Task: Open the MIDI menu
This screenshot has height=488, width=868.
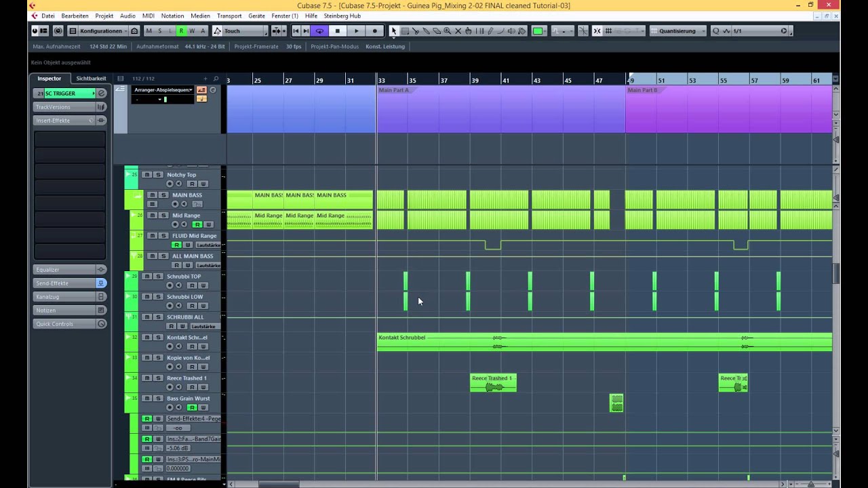Action: (148, 16)
